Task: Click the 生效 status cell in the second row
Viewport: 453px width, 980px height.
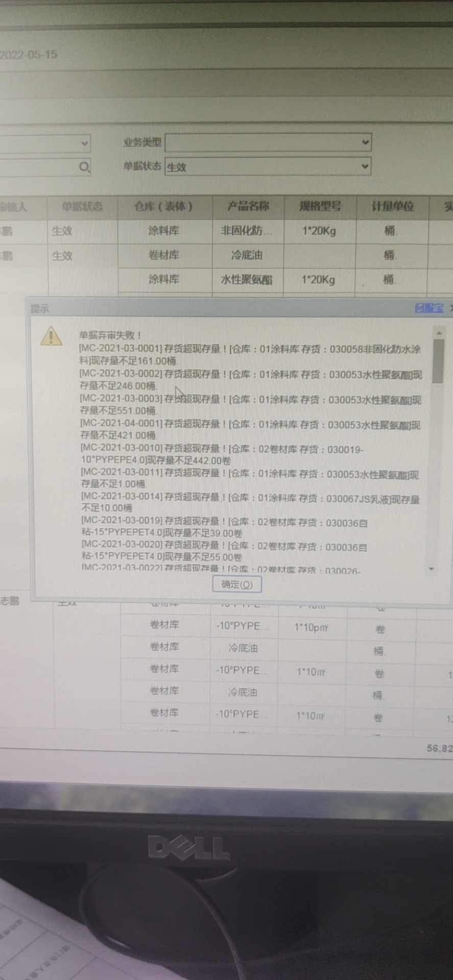Action: [83, 255]
